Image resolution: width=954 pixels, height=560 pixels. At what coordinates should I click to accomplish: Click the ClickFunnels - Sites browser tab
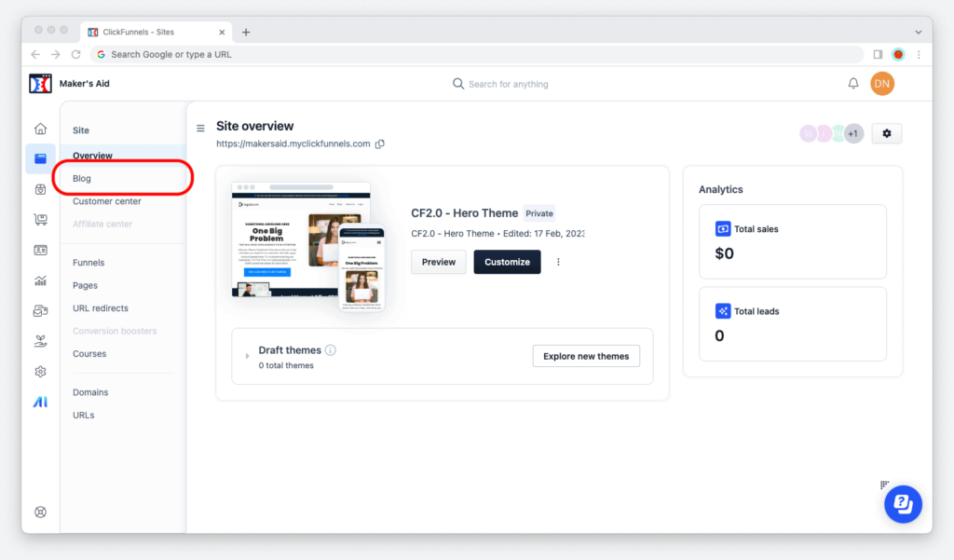point(156,33)
